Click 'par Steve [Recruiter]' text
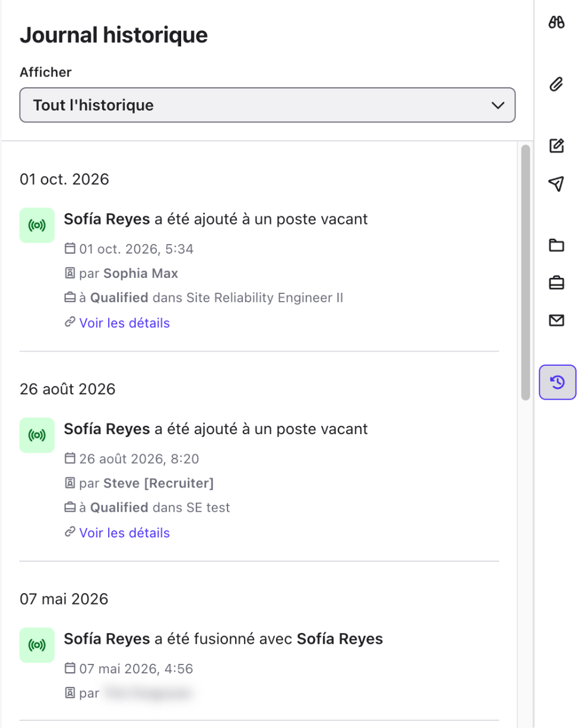Image resolution: width=582 pixels, height=728 pixels. pos(146,483)
